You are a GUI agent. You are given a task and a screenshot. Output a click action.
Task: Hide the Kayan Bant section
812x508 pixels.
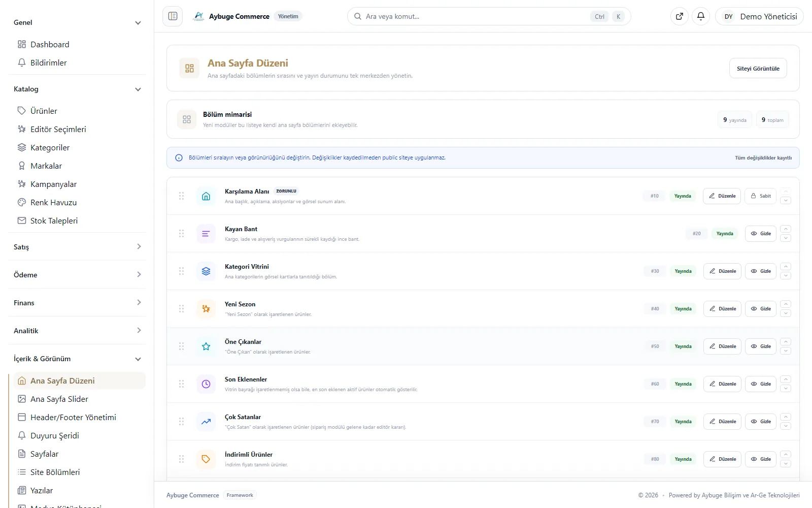pos(761,234)
